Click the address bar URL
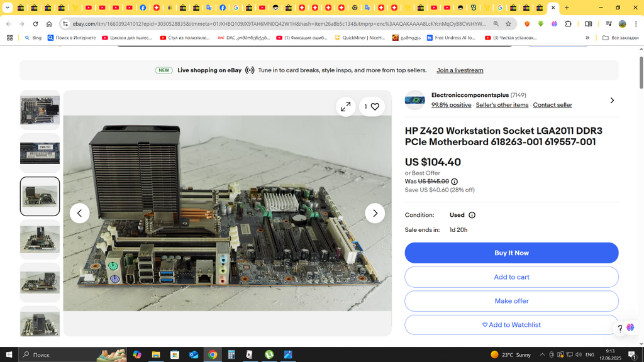644x362 pixels. (x=279, y=24)
